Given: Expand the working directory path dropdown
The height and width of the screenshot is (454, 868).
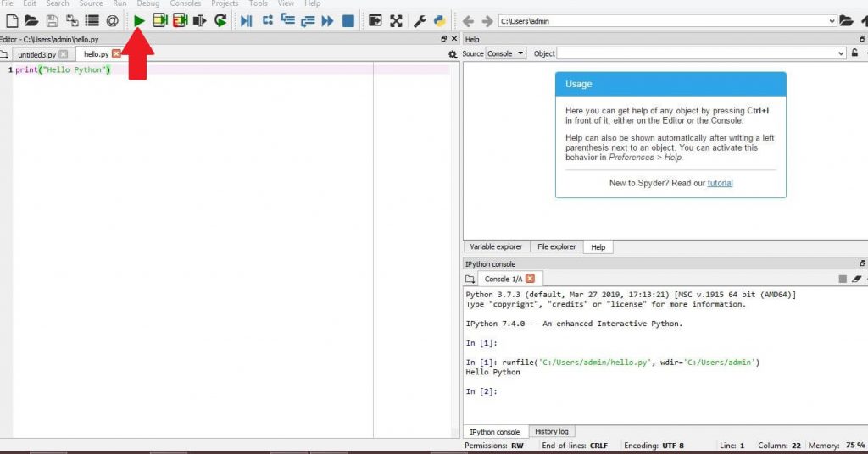Looking at the screenshot, I should coord(832,21).
